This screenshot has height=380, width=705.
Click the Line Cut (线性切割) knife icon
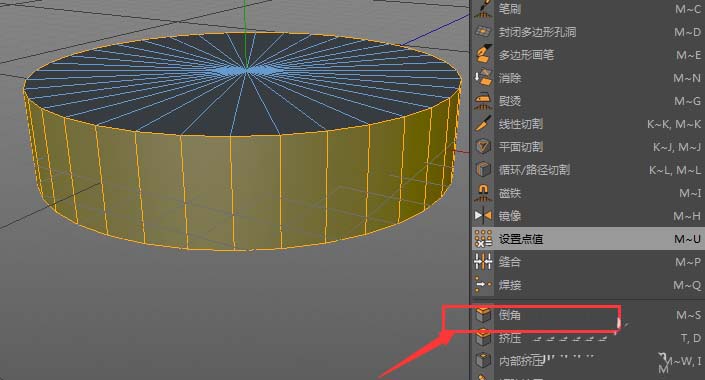tap(483, 124)
